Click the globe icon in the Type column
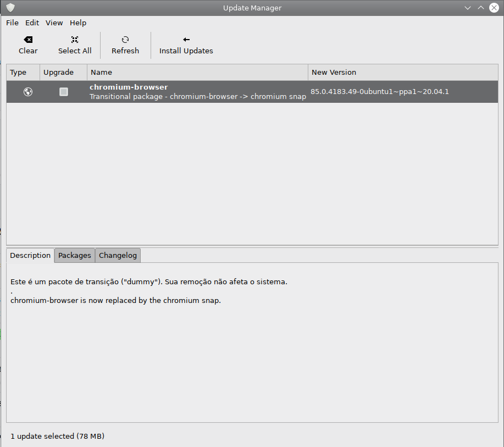Screen dimensions: 504x447 [x=27, y=91]
